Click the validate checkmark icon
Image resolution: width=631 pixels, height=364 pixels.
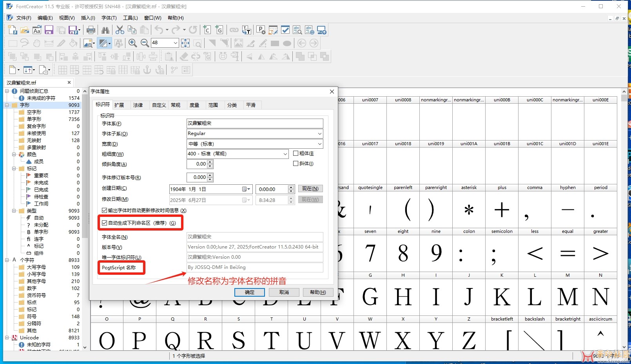(x=285, y=30)
